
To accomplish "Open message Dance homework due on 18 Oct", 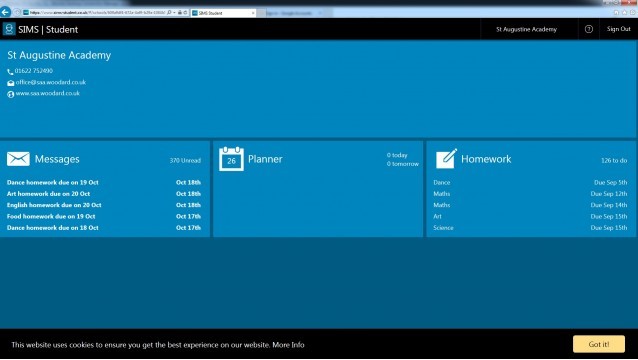I will (x=104, y=228).
